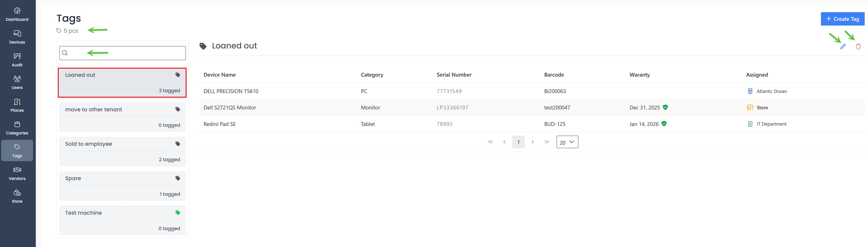Click the Assigned column header
Viewport: 868px width, 247px height.
(x=757, y=75)
